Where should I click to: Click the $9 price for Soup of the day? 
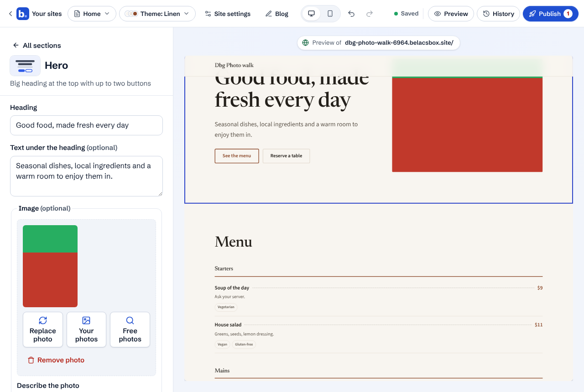[540, 288]
